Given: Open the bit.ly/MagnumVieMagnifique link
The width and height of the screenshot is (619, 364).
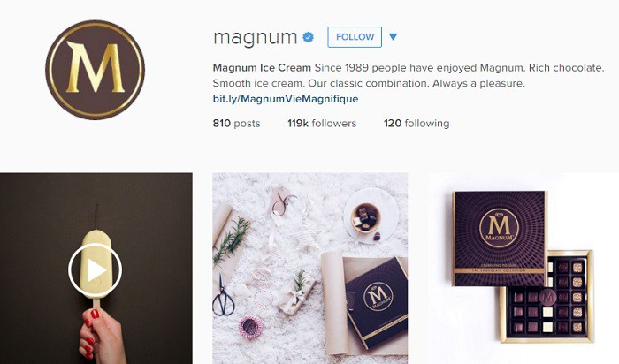Looking at the screenshot, I should click(286, 99).
